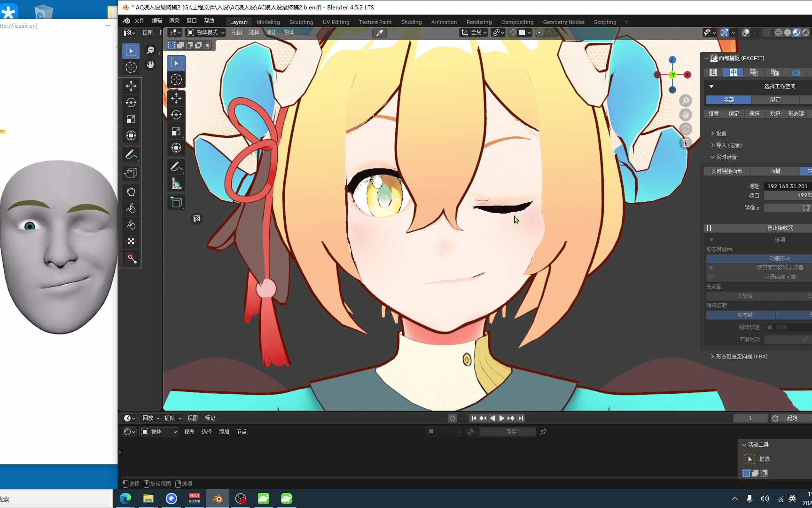Viewport: 812px width, 508px height.
Task: Click the blue TV icon in FACEIT
Action: click(x=796, y=72)
